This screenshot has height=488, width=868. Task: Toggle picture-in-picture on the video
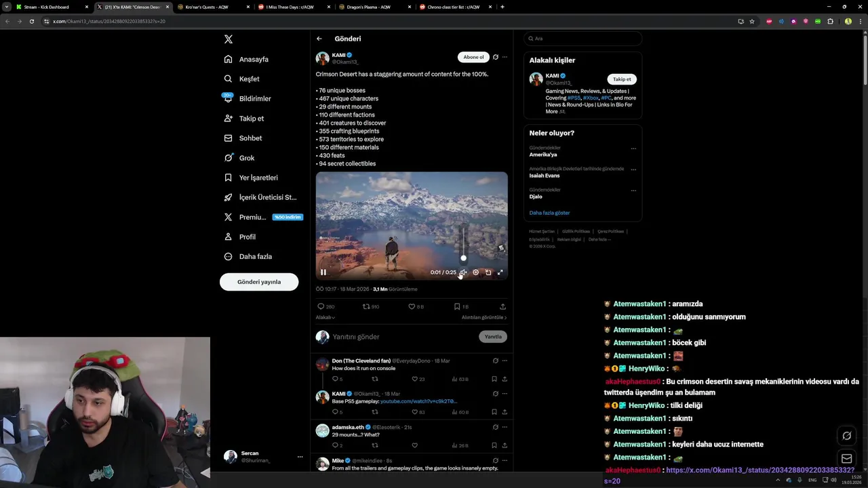tap(488, 272)
